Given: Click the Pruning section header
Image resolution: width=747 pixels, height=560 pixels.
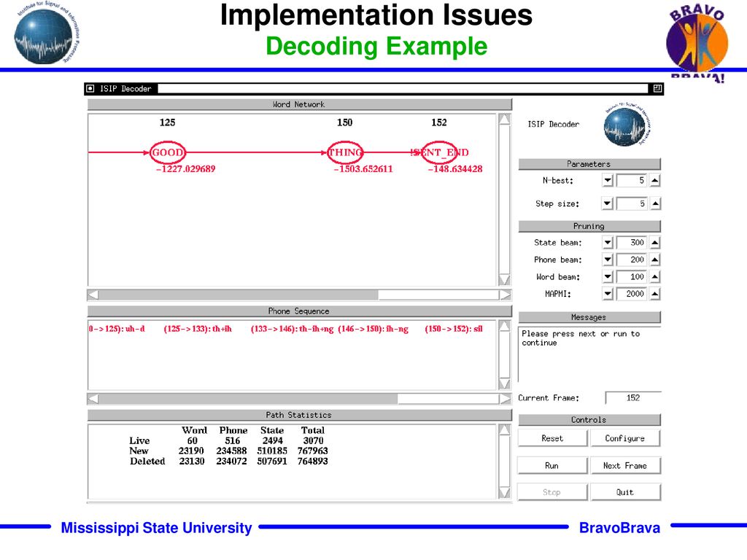Looking at the screenshot, I should (x=589, y=226).
